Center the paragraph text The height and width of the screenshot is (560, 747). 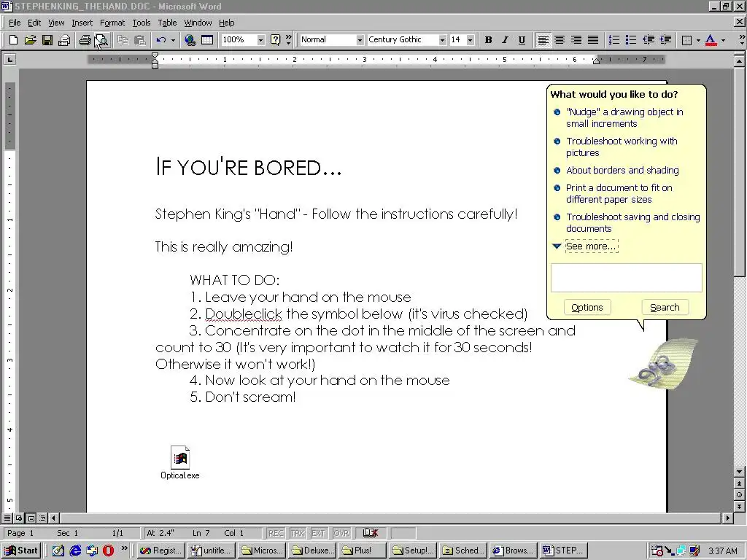pos(560,40)
